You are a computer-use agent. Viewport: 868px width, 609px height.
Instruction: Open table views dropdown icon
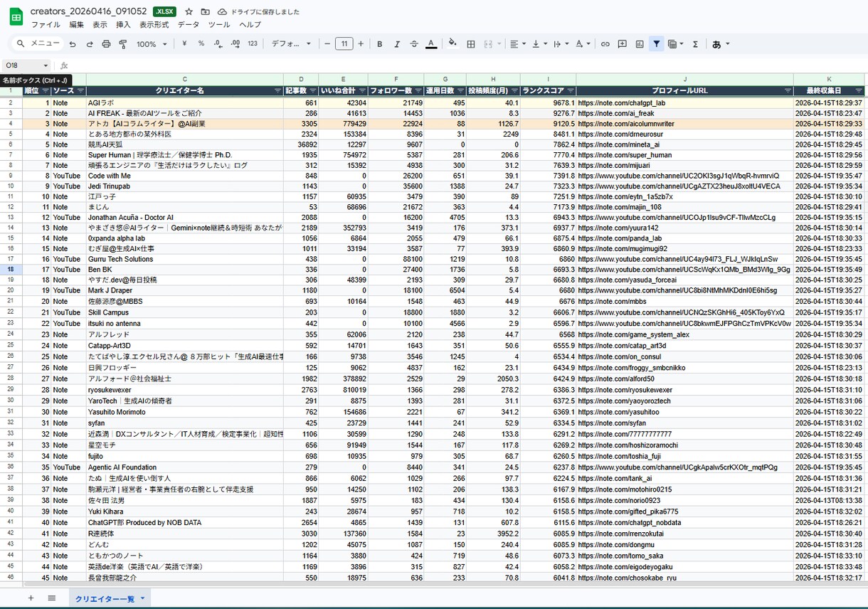676,44
